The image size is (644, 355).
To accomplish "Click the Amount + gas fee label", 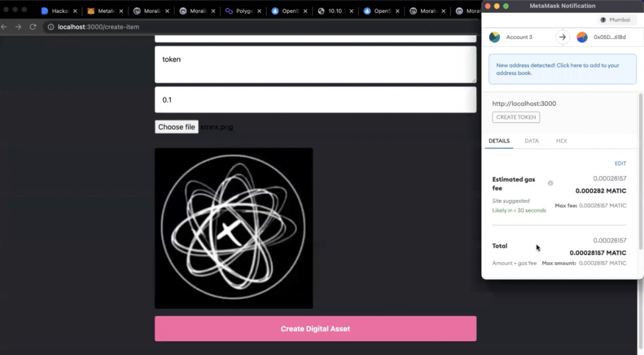I will tap(514, 263).
